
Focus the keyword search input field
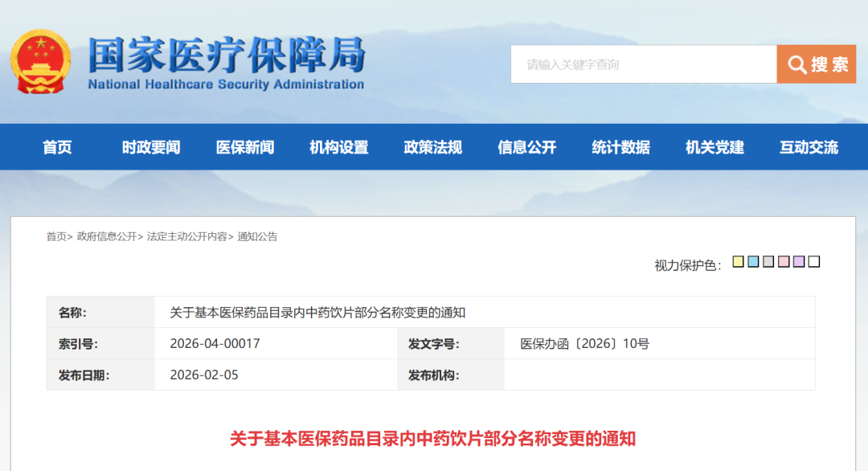pos(643,64)
